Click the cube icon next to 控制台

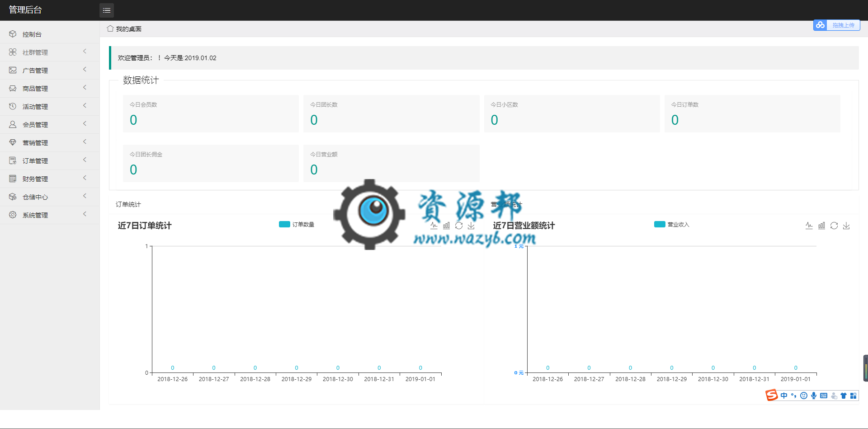click(13, 34)
